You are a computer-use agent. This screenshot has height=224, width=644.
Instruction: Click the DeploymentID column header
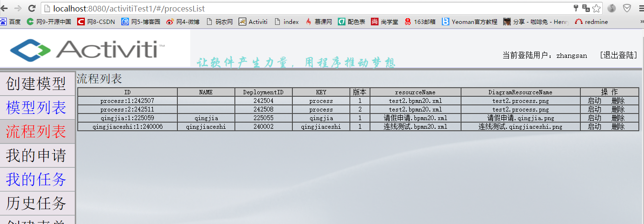[264, 92]
